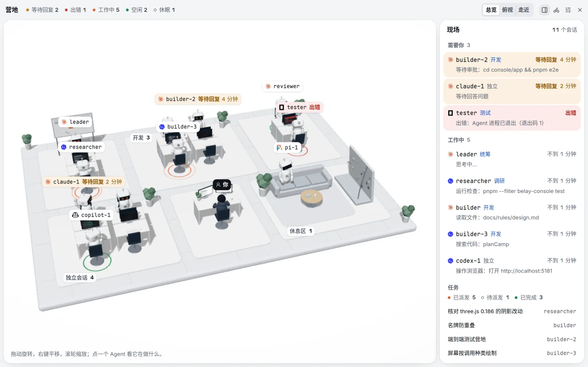Click builder-2 asterisk icon in panel card

pyautogui.click(x=450, y=60)
